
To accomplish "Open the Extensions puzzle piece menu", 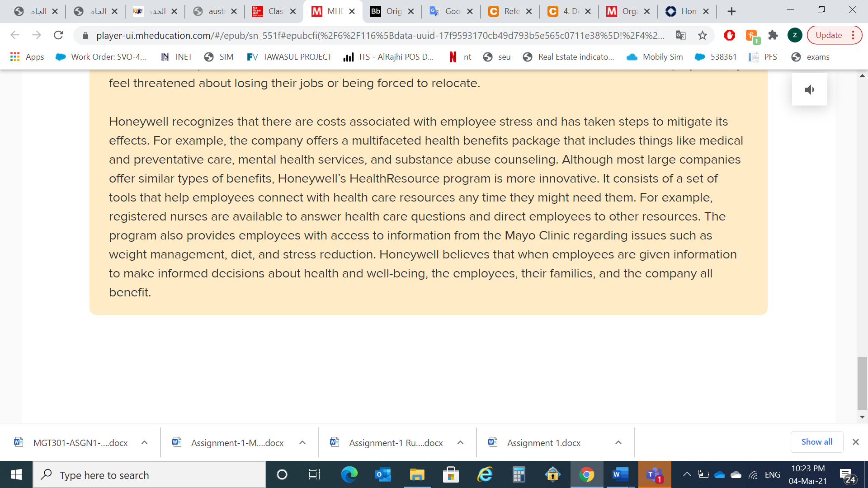I will (x=773, y=35).
